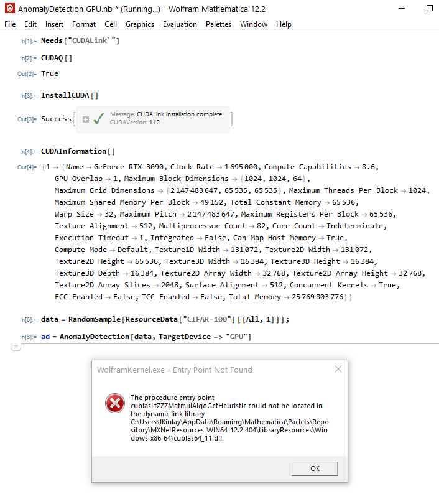Click the AnomalyDetection function name in In[6]
The width and height of the screenshot is (439, 504).
pos(95,337)
